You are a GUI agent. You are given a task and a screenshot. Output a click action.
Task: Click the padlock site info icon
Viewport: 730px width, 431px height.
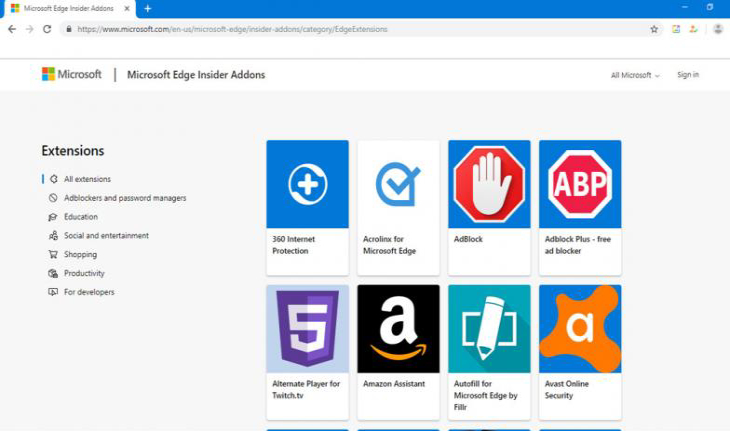click(x=69, y=29)
